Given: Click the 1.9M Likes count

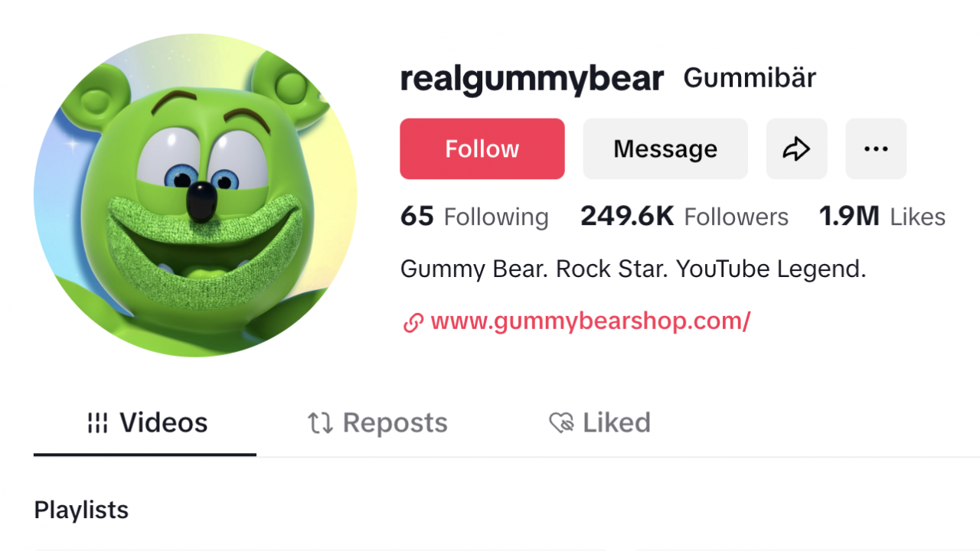Looking at the screenshot, I should point(882,217).
